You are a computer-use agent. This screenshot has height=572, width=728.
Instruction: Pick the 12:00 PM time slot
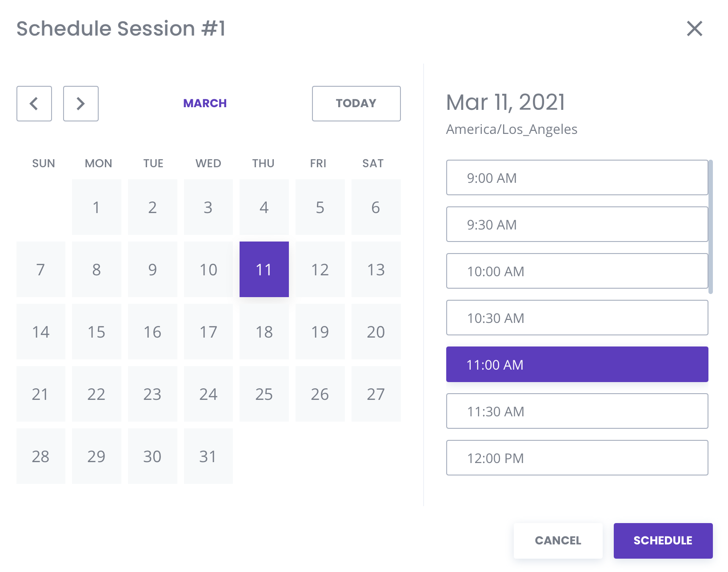[577, 458]
